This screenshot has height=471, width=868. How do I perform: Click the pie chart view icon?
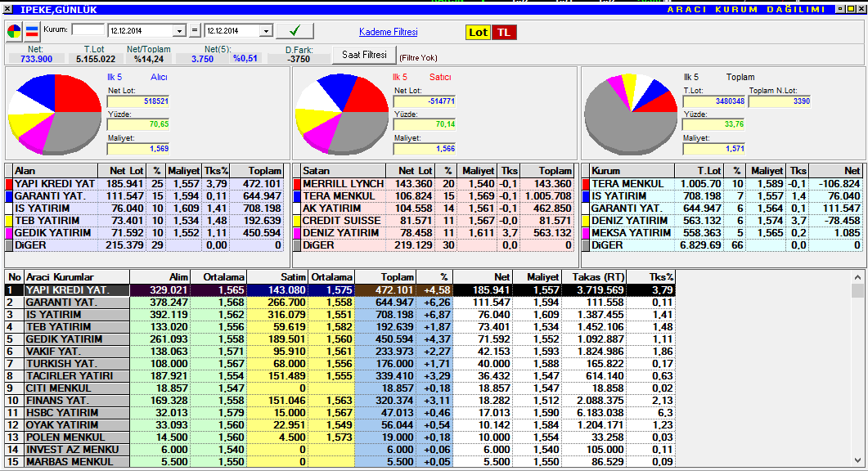pyautogui.click(x=15, y=32)
